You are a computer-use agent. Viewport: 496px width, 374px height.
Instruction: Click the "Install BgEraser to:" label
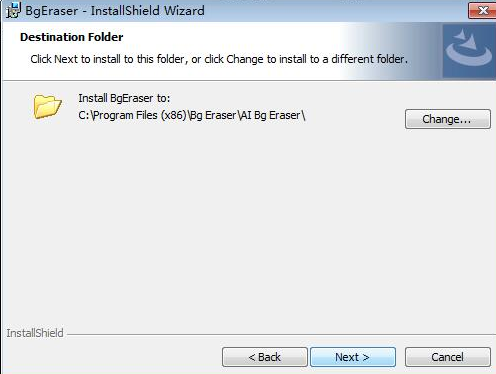124,98
